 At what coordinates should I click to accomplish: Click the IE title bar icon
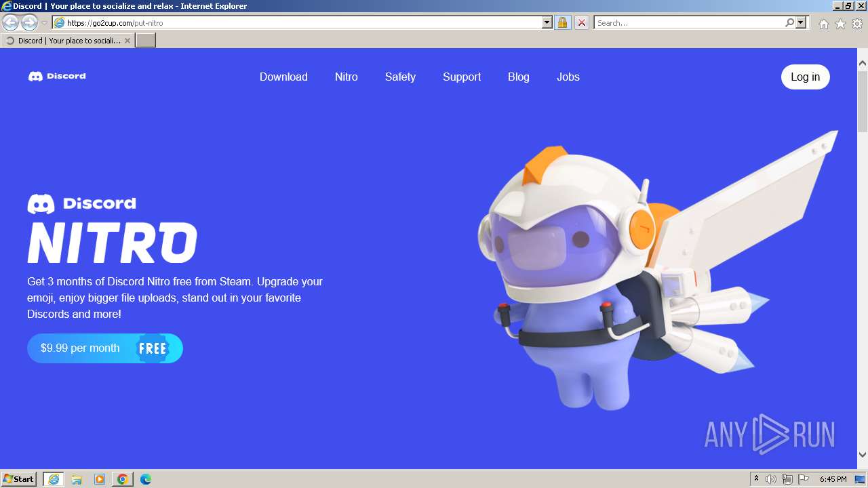tap(7, 6)
